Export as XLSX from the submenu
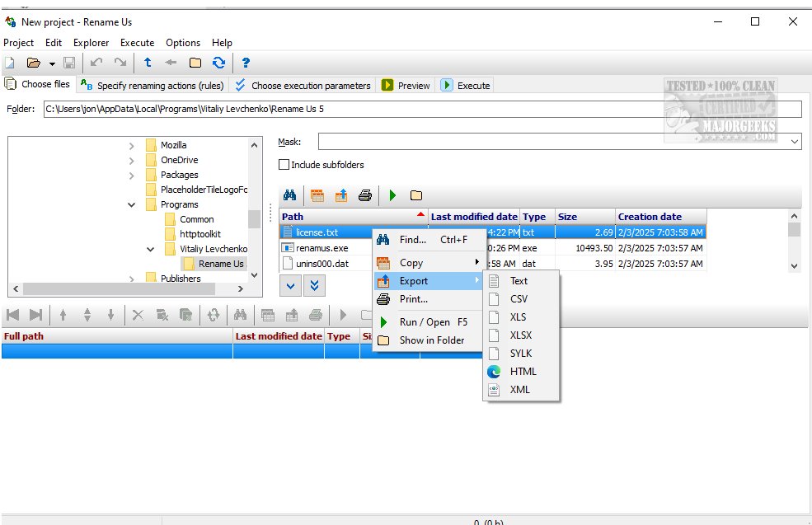 coord(521,335)
